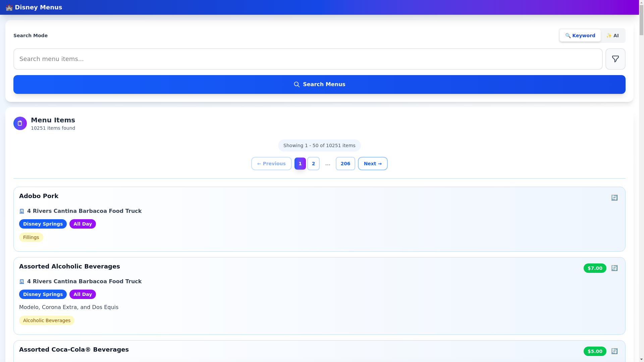The image size is (644, 362).
Task: Click the purple Menu Items clipboard icon
Action: (20, 123)
